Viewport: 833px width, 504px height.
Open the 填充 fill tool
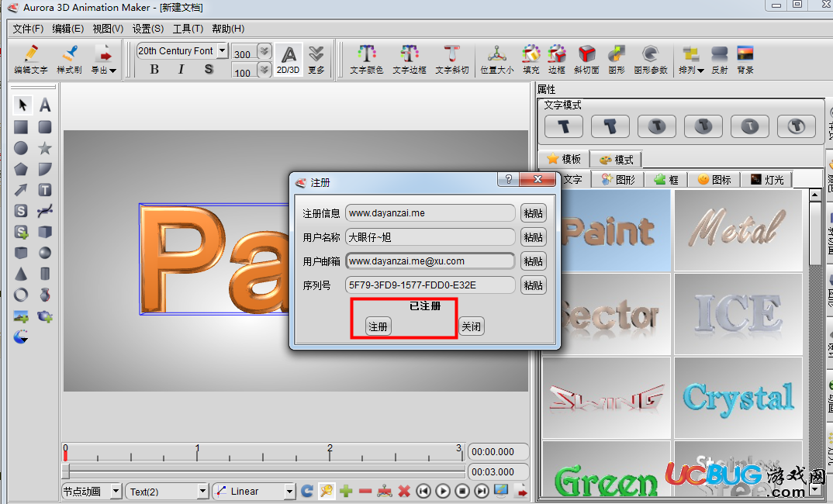[x=531, y=60]
